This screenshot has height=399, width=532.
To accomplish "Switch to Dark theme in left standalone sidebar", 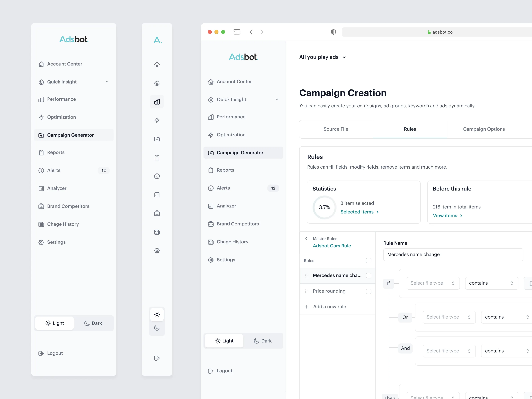I will (93, 323).
